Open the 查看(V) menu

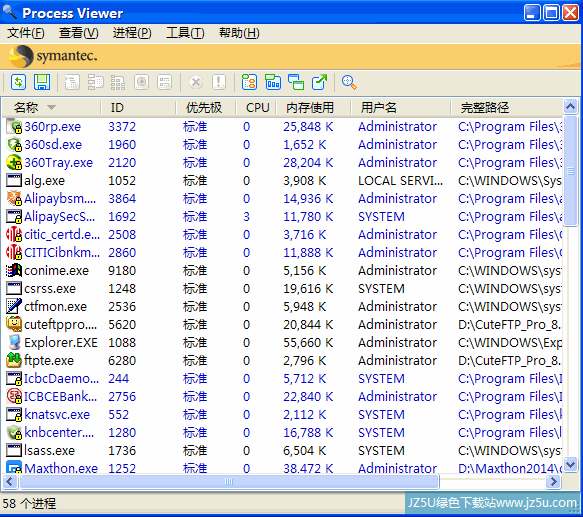coord(79,33)
